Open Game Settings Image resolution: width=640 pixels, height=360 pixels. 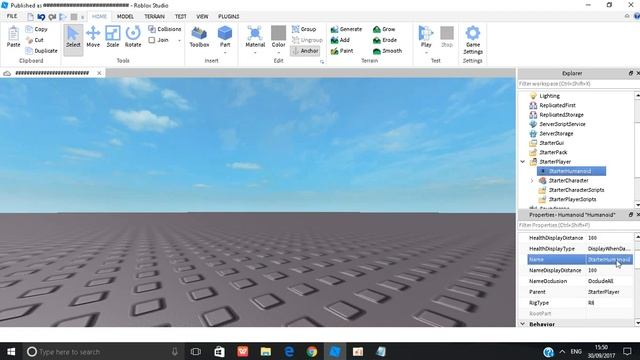point(473,40)
